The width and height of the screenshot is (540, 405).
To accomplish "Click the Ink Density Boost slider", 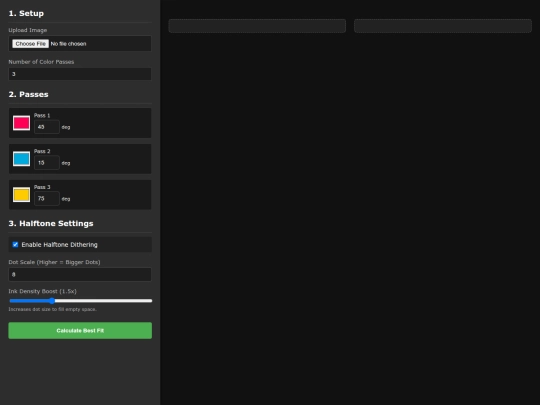I will tap(81, 301).
